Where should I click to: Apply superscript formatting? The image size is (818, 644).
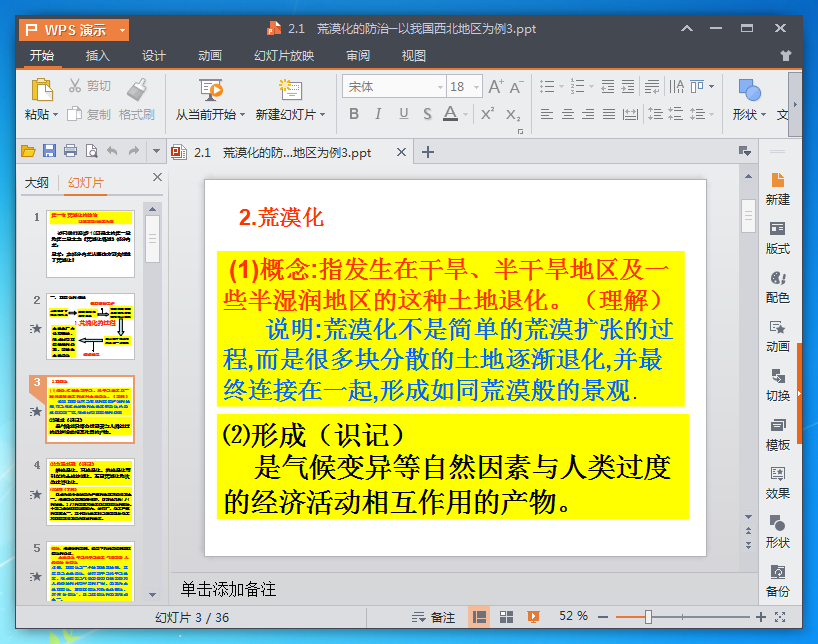click(487, 114)
